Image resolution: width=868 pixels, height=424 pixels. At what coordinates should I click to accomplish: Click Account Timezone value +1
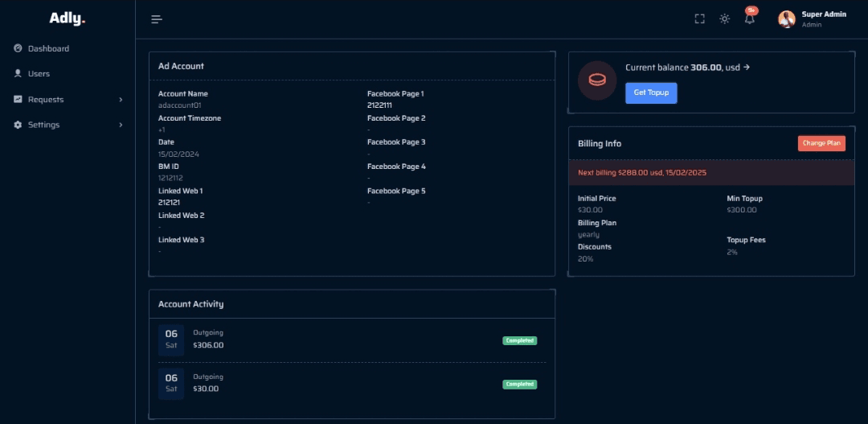click(161, 130)
